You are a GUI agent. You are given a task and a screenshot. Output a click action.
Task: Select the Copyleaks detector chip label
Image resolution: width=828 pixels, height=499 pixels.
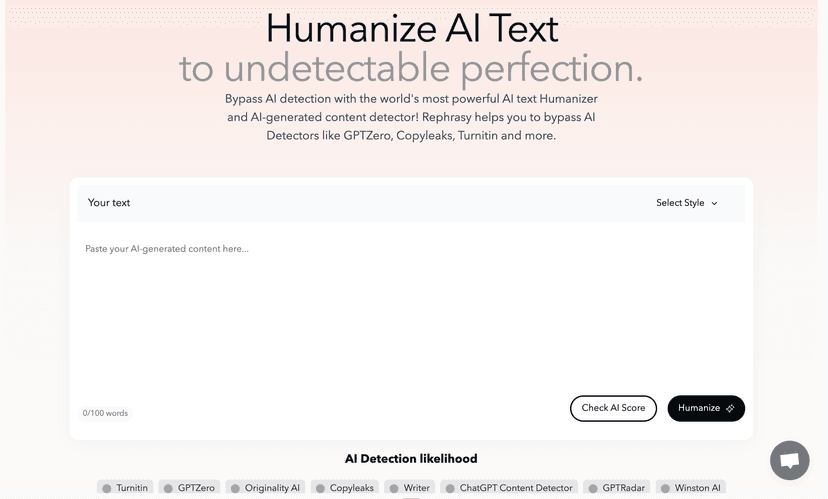pos(352,488)
